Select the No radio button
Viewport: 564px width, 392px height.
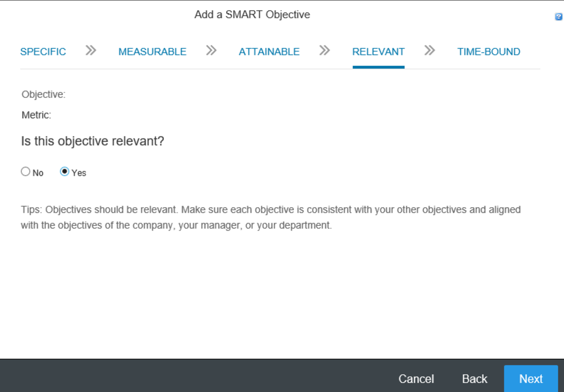pos(26,172)
